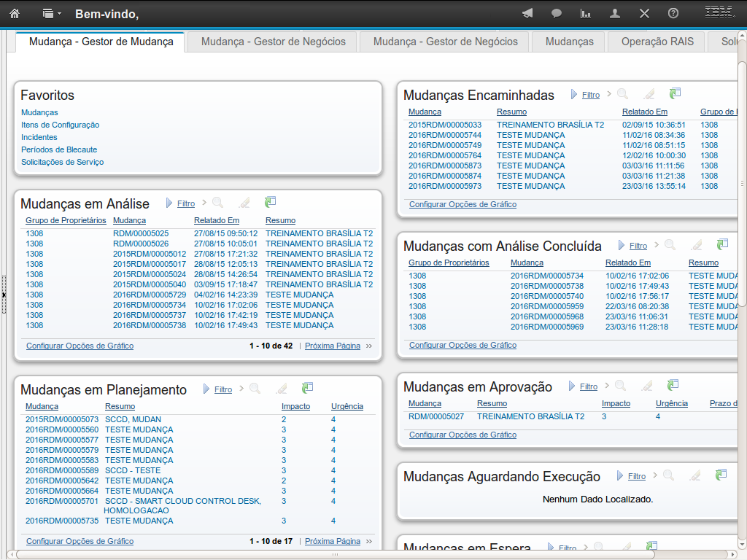Refresh the Mudanças Encaminhadas portlet
The height and width of the screenshot is (560, 747).
(675, 93)
